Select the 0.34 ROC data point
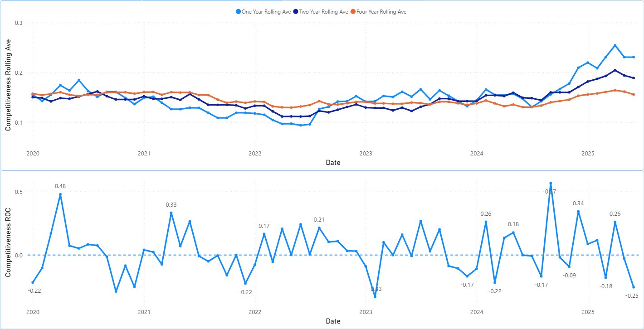This screenshot has height=329, width=644. point(578,212)
